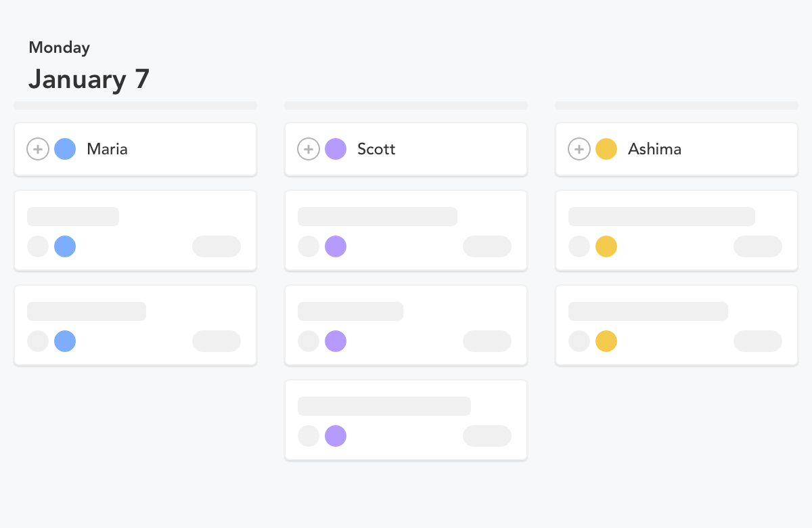812x528 pixels.
Task: Select Scott's purple avatar in header card
Action: coord(336,149)
